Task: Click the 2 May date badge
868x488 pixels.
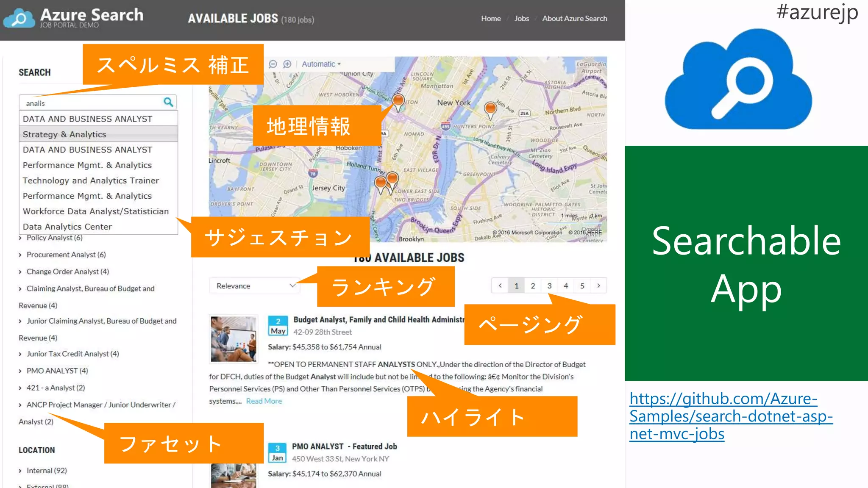Action: pos(278,326)
